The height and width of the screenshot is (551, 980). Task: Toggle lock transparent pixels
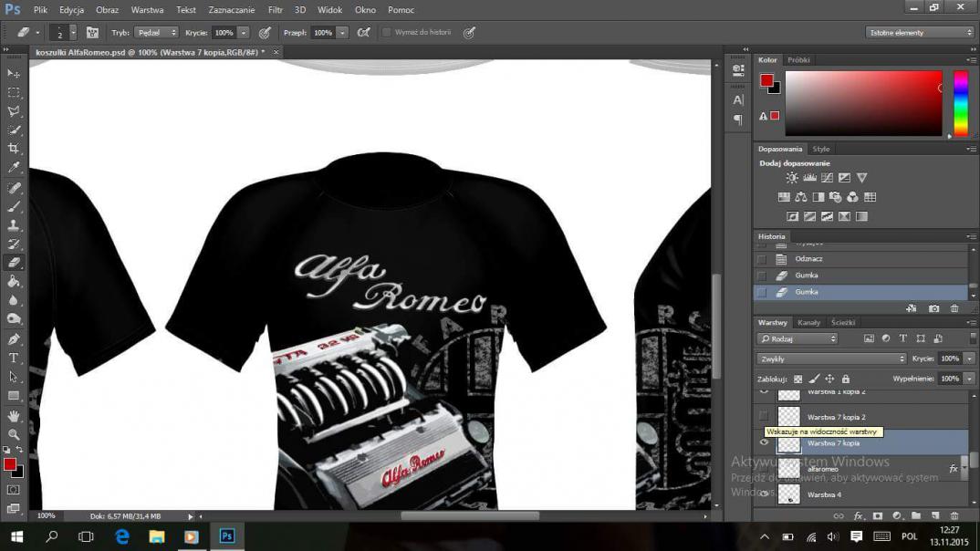coord(798,379)
